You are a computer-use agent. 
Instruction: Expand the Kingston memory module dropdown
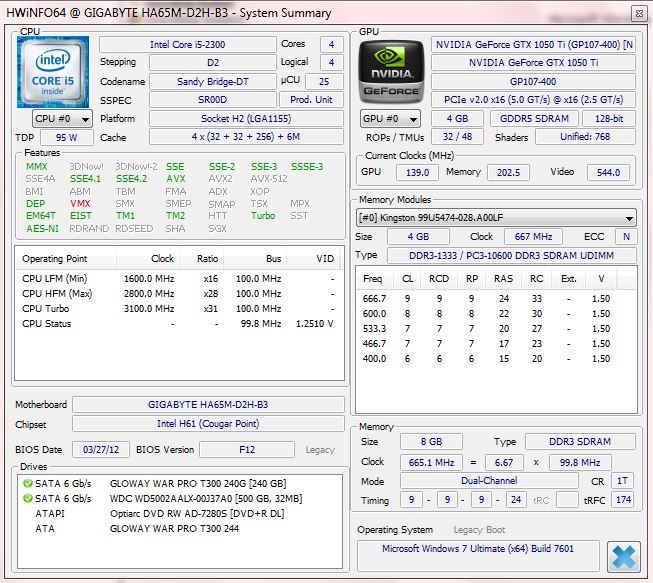click(x=496, y=217)
